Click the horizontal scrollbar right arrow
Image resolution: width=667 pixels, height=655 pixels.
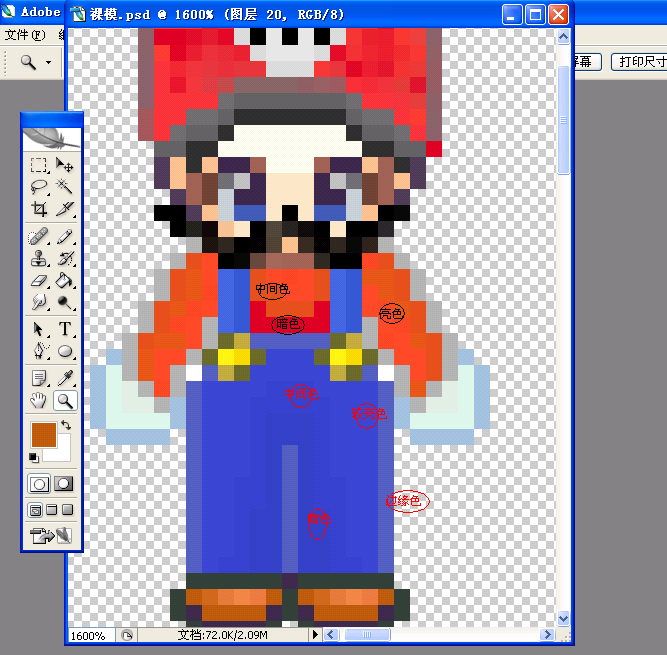pyautogui.click(x=547, y=635)
